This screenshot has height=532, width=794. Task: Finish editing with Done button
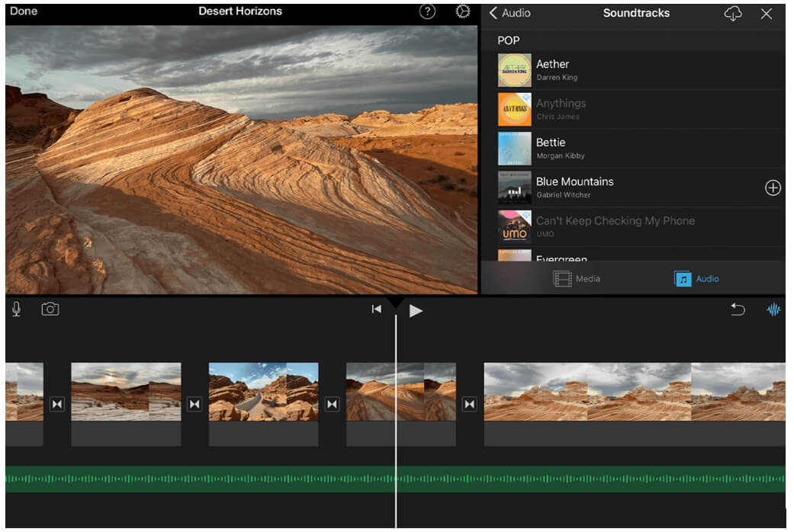24,11
